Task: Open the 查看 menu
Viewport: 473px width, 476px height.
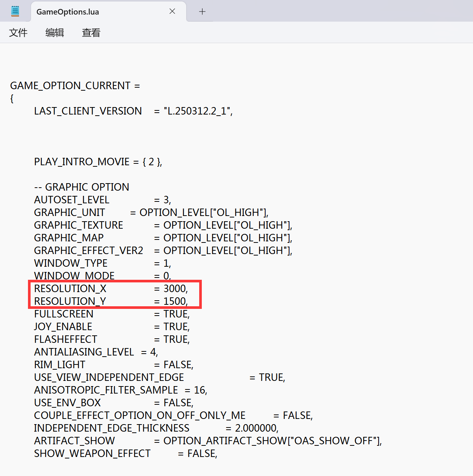Action: click(91, 33)
